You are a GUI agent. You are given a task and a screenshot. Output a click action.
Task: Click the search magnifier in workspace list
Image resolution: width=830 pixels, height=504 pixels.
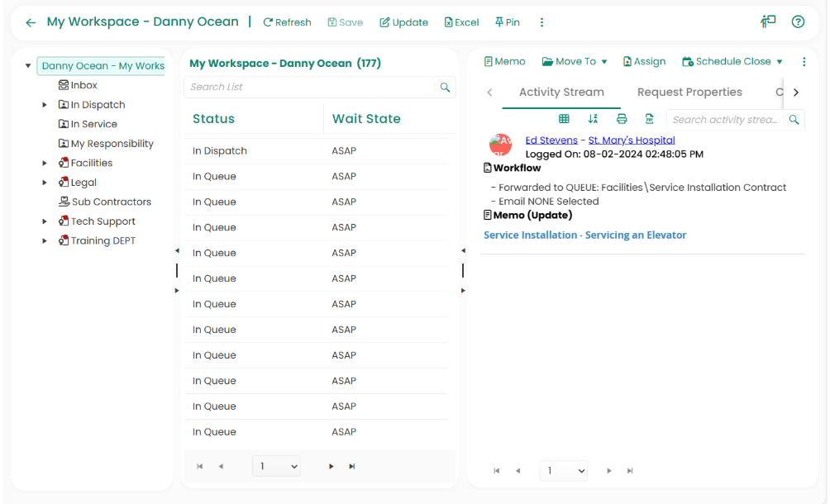(x=445, y=87)
